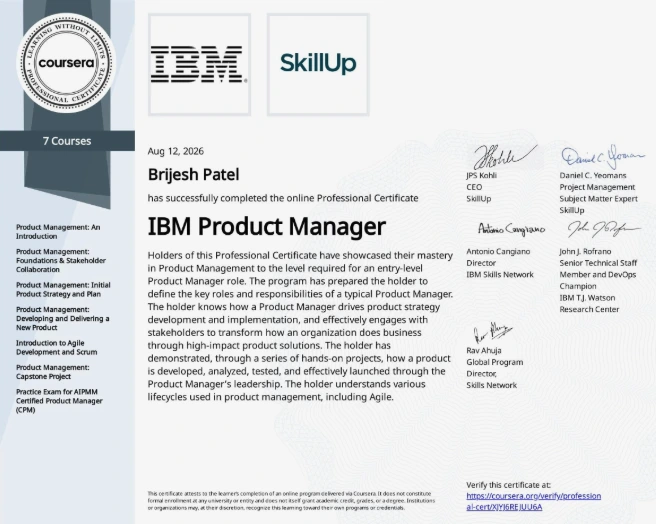
Task: Click JPS Kohli's signature
Action: pos(505,156)
